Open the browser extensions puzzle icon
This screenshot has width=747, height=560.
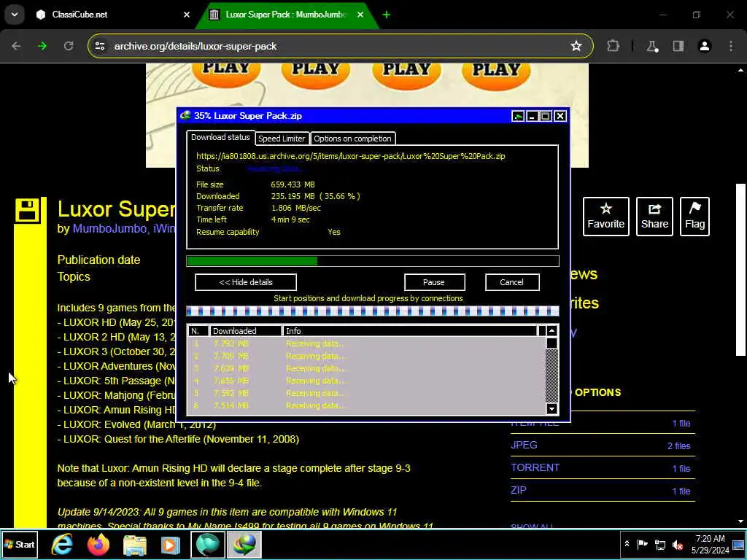[x=613, y=46]
